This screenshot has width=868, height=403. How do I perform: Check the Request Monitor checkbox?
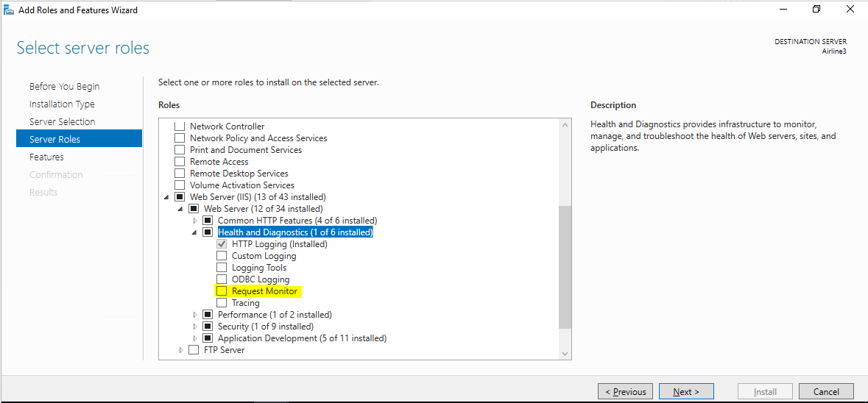pyautogui.click(x=222, y=290)
